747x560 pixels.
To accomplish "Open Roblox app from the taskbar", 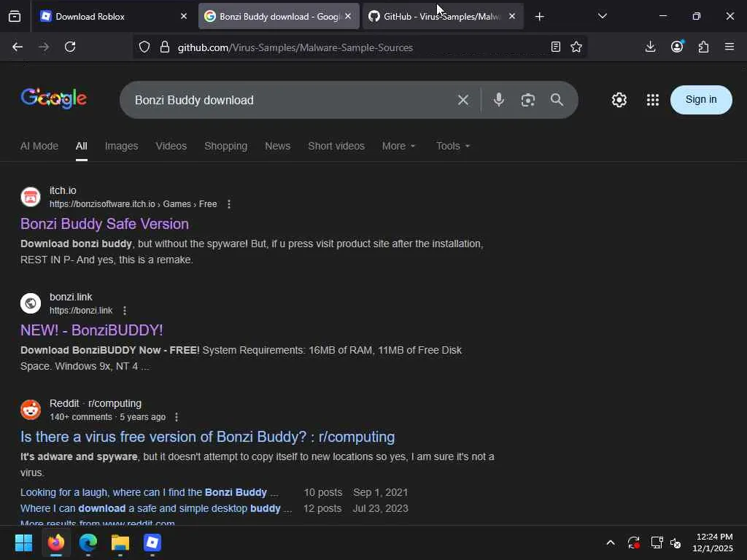I will tap(152, 542).
